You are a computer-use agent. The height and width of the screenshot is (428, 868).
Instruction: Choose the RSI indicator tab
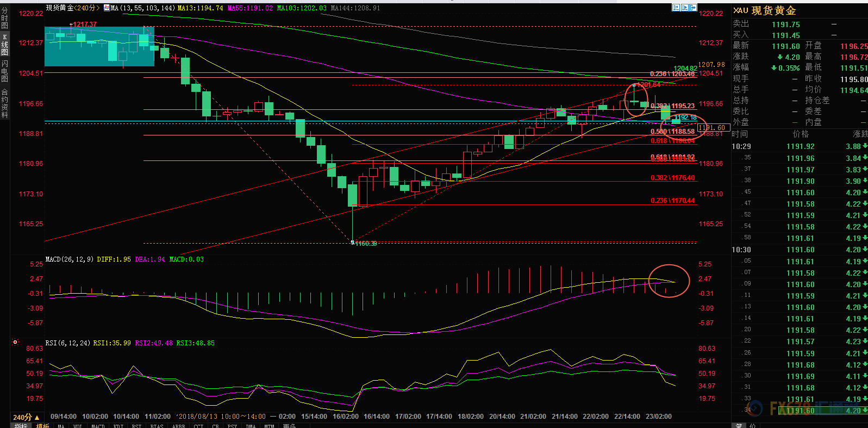(136, 426)
